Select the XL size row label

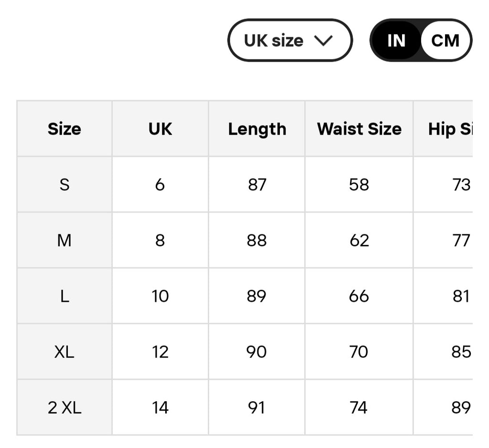[64, 352]
